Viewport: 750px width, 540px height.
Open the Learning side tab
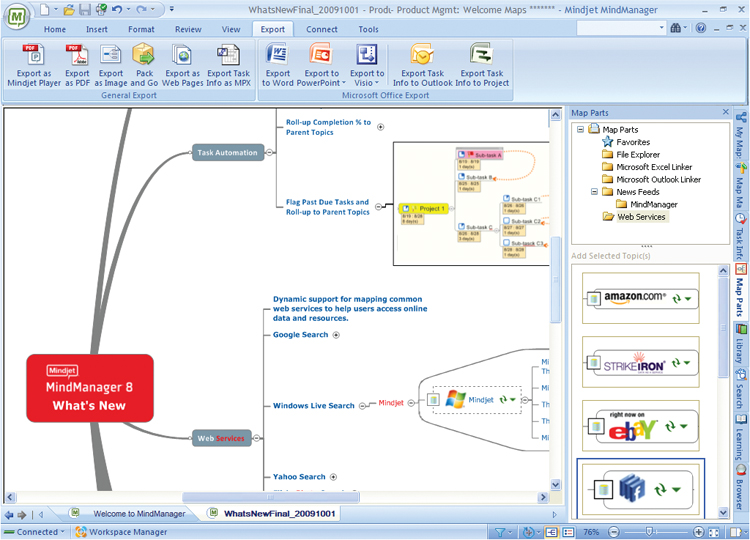(x=740, y=436)
